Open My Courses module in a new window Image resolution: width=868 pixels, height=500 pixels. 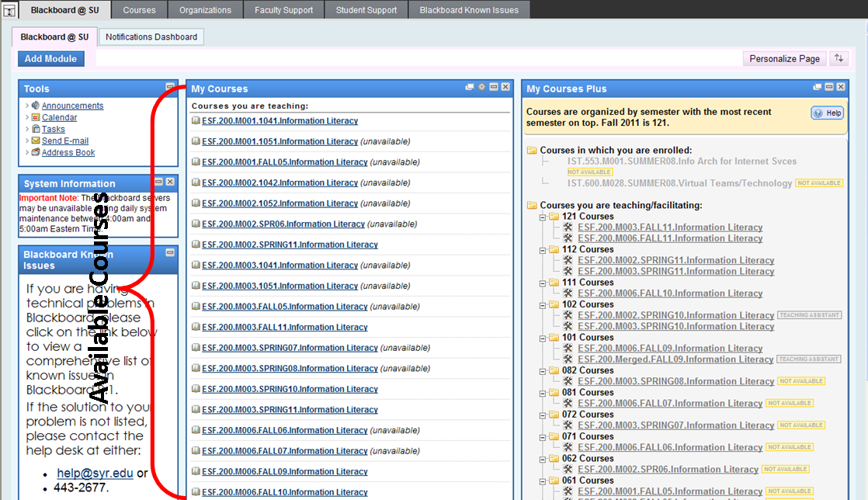(470, 87)
